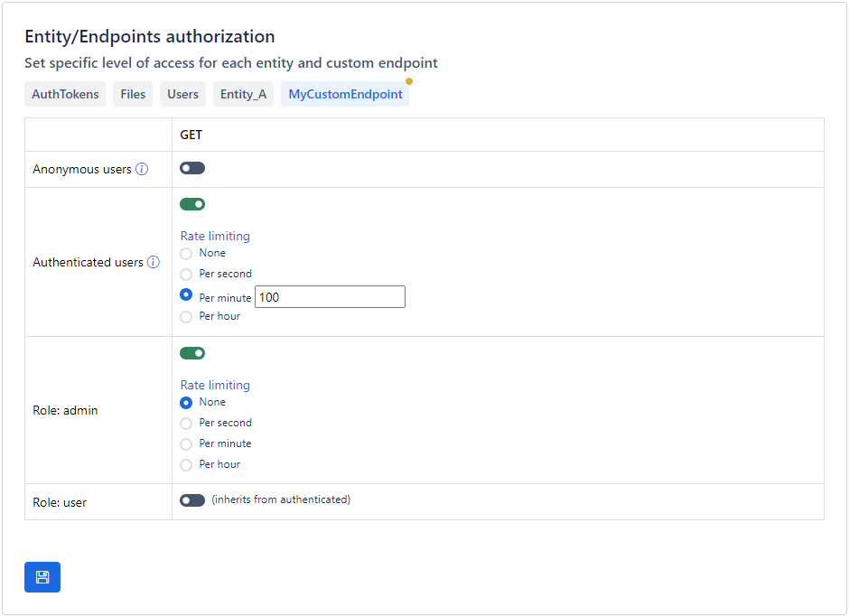Click info icon beside Authenticated users

pyautogui.click(x=154, y=262)
